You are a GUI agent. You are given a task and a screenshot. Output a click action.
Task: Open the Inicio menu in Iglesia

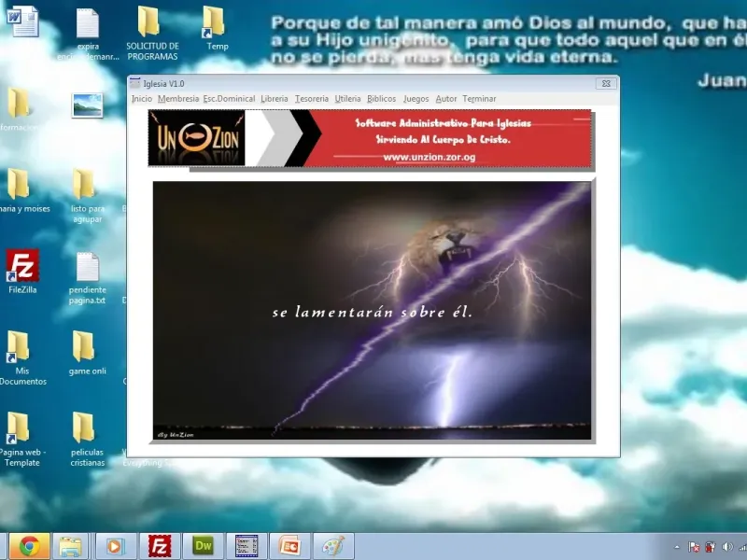pos(142,99)
